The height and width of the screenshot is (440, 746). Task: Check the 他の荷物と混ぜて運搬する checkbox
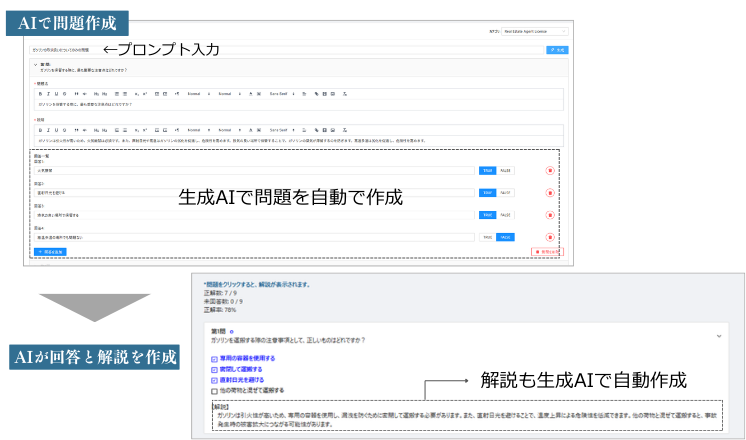214,390
